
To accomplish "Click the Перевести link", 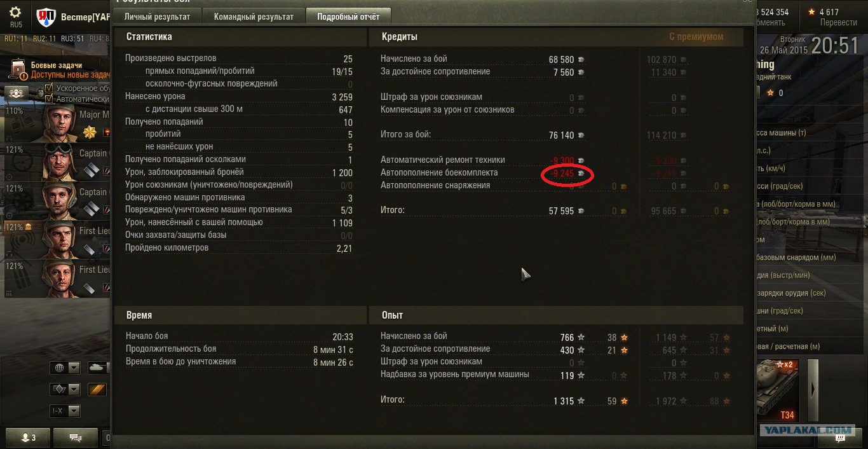I will coord(839,22).
